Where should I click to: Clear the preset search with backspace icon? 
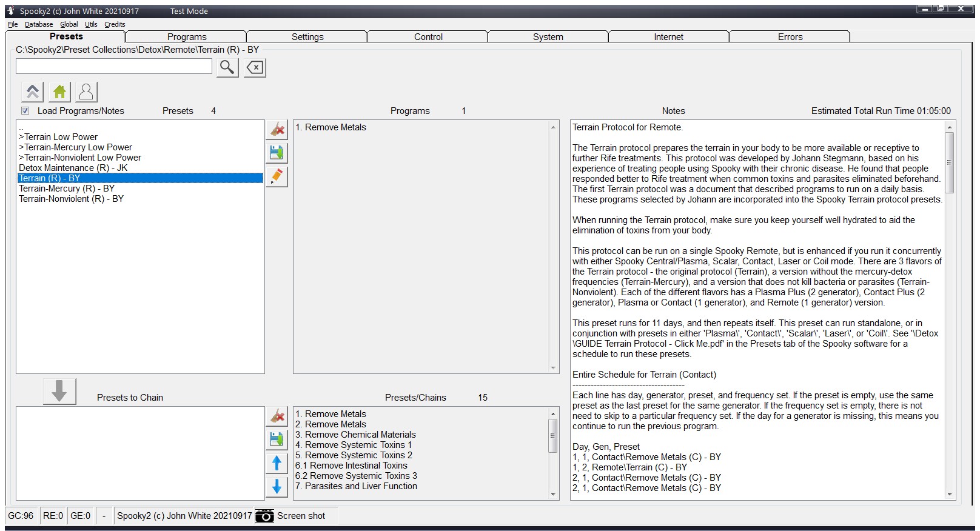pyautogui.click(x=255, y=67)
